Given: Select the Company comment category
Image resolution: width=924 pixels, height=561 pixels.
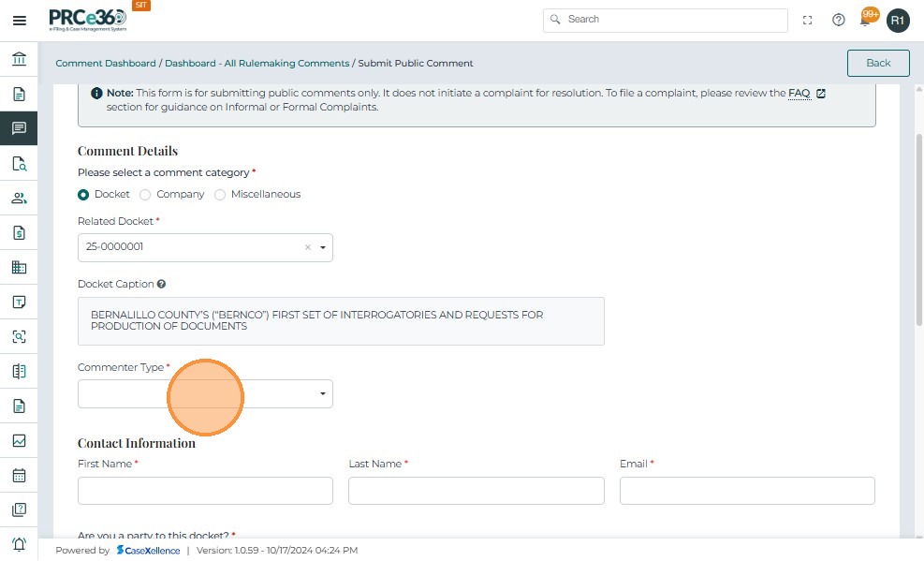Looking at the screenshot, I should coord(145,195).
